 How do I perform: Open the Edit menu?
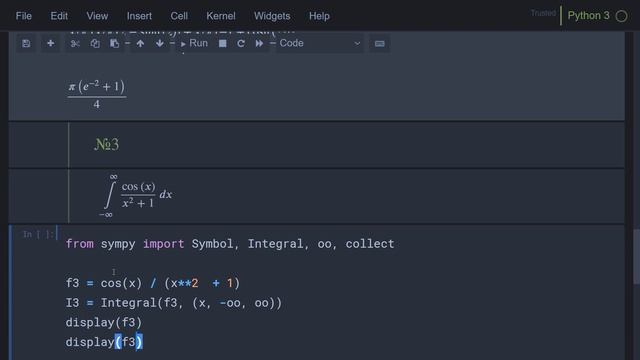point(59,16)
